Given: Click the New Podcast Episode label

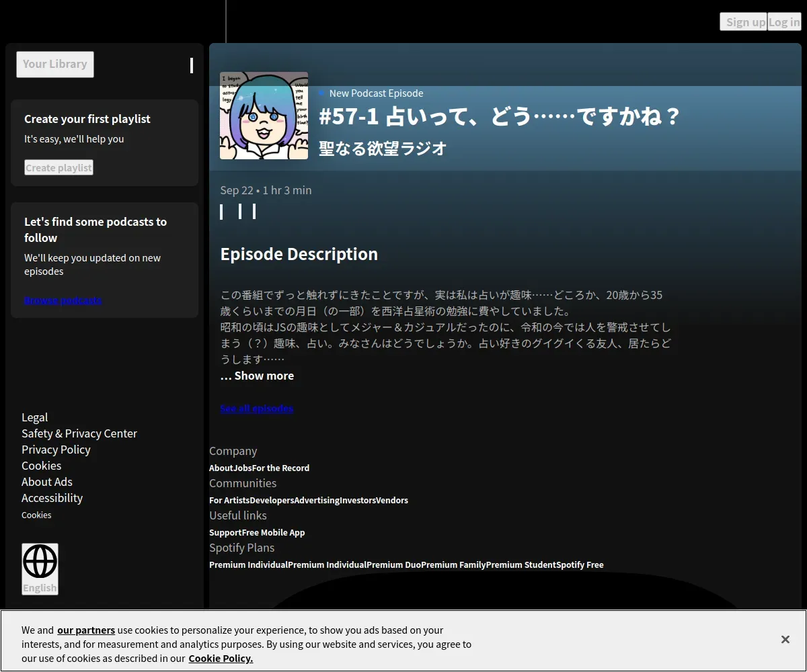Looking at the screenshot, I should point(376,93).
